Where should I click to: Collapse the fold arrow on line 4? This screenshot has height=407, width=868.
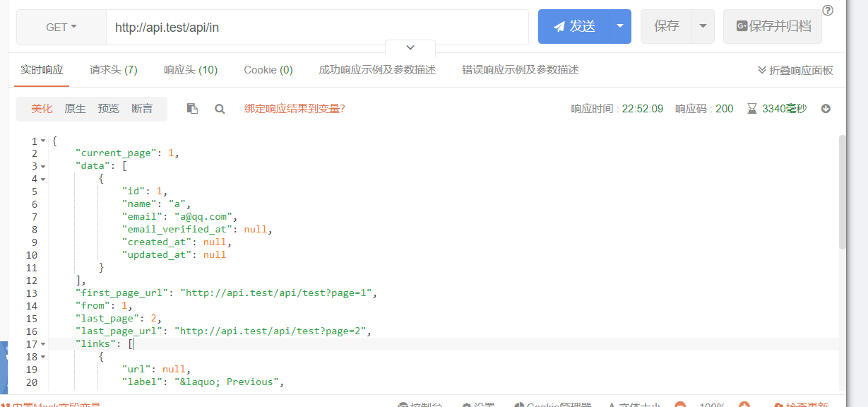point(43,179)
